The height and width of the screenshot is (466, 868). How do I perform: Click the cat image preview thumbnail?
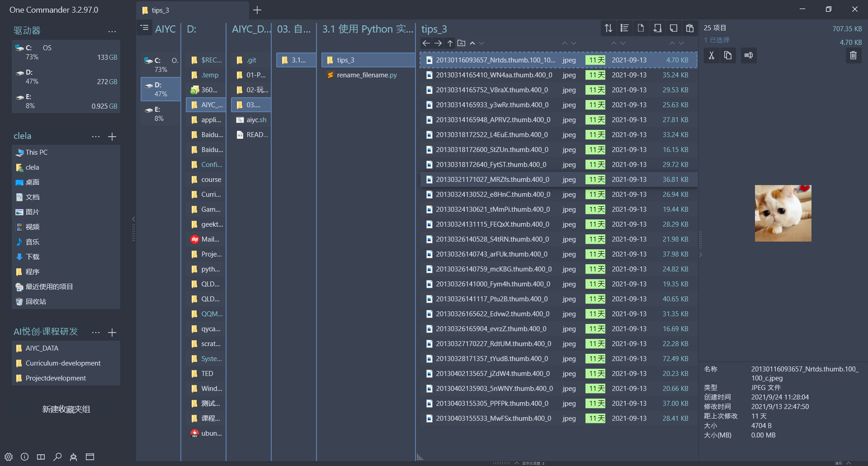click(x=783, y=213)
